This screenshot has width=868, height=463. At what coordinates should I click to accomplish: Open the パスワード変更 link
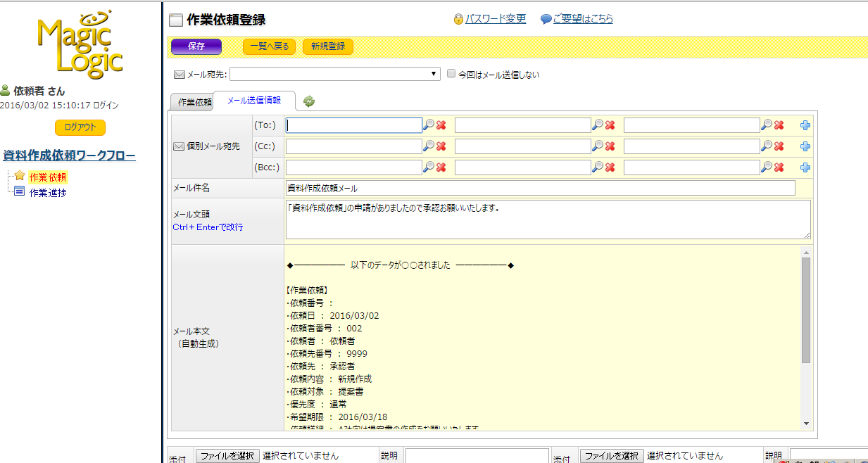[495, 19]
